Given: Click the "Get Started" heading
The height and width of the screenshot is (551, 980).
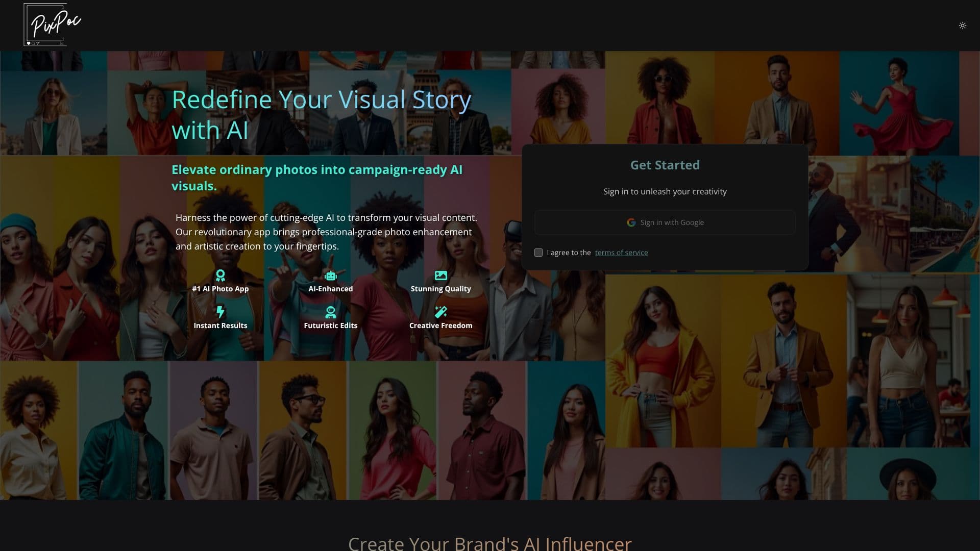Looking at the screenshot, I should coord(665,165).
